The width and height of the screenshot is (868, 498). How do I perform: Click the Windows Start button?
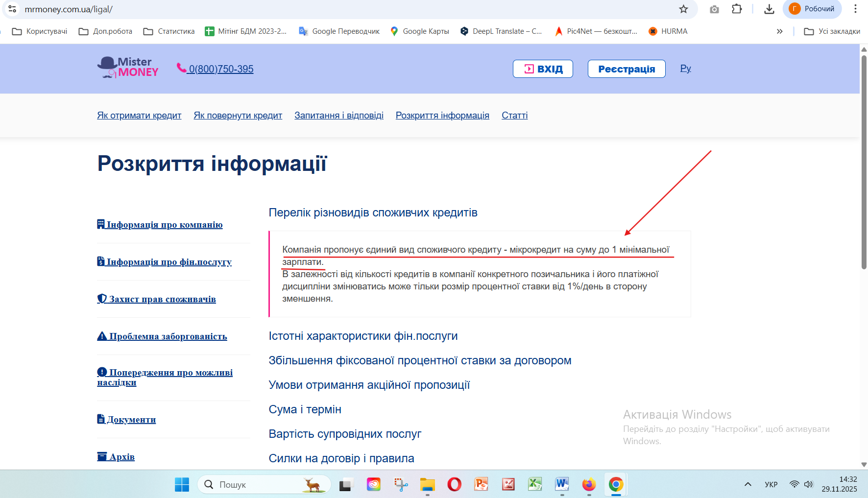(182, 485)
